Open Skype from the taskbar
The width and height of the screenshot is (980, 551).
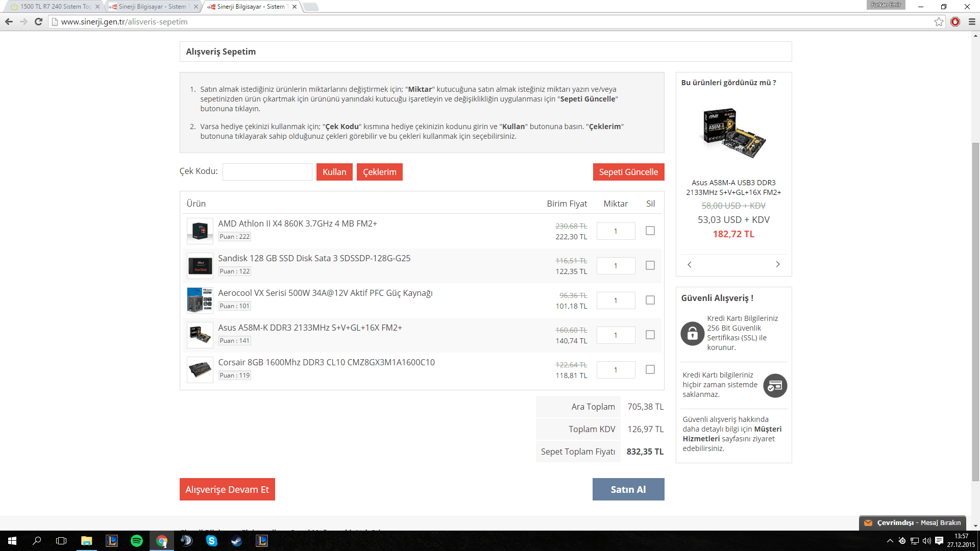coord(211,541)
